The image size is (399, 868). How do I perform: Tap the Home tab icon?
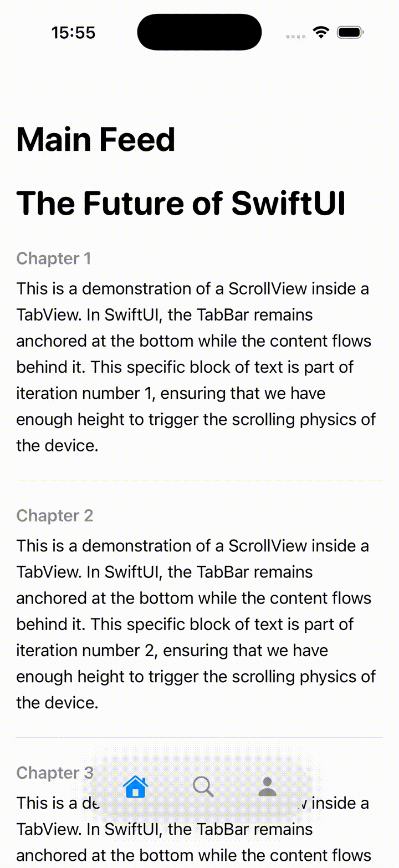[x=136, y=786]
